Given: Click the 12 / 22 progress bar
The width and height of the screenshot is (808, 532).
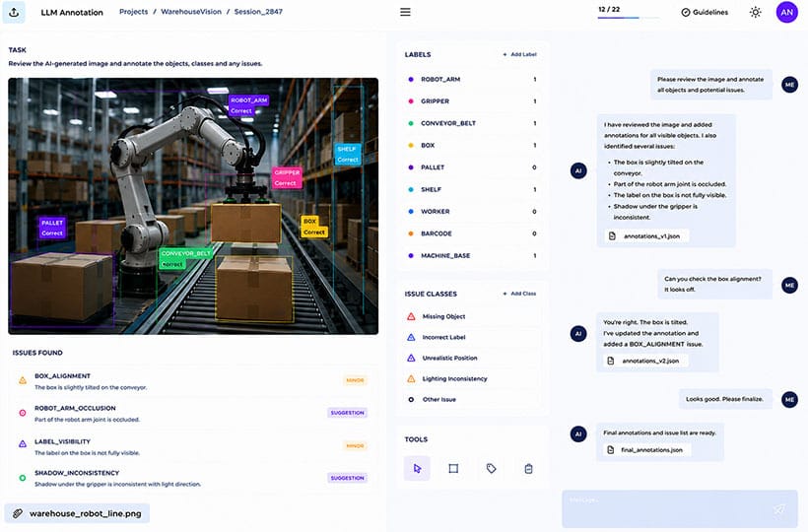Looking at the screenshot, I should (x=628, y=18).
